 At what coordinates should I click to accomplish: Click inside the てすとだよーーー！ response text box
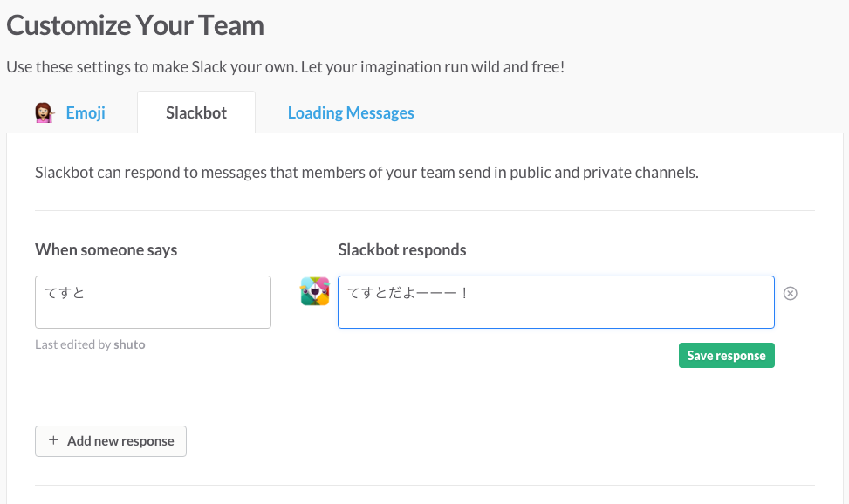coord(555,302)
